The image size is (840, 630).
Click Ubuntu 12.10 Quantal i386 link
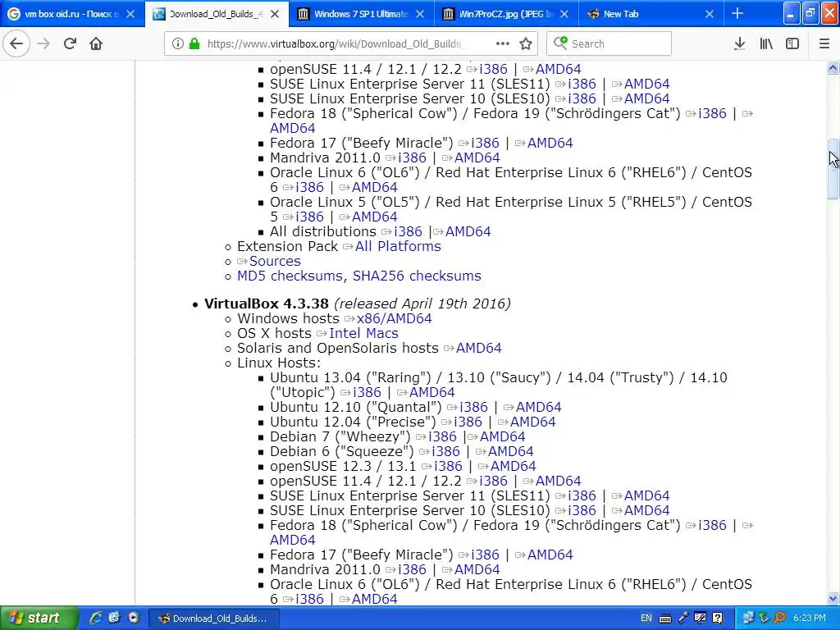(x=473, y=407)
